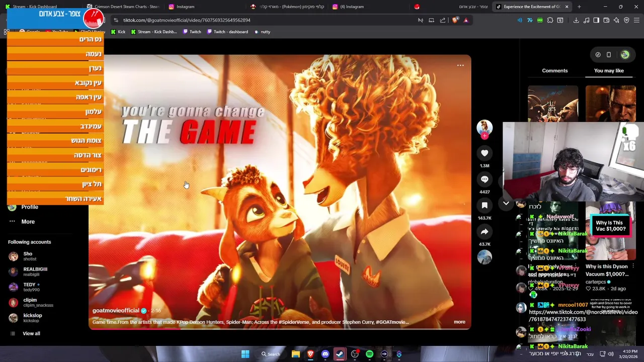The image size is (644, 362).
Task: Open TikTok profile avatar menu
Action: (x=625, y=55)
